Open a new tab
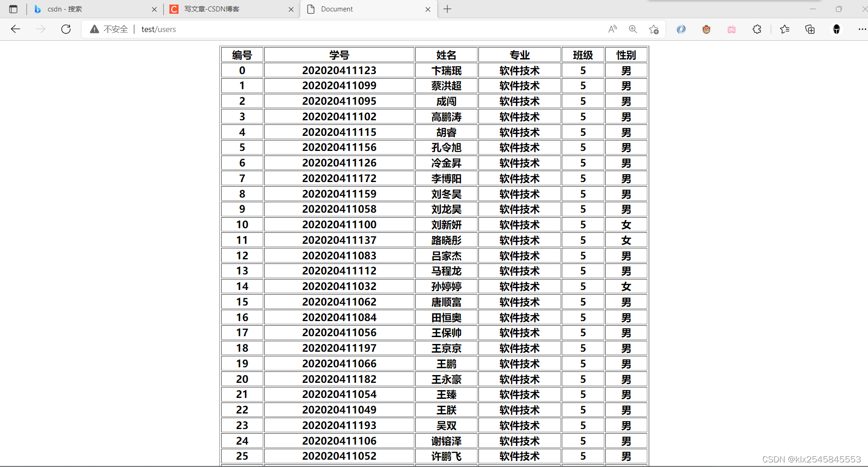Screen dimensions: 868x467 pyautogui.click(x=447, y=9)
